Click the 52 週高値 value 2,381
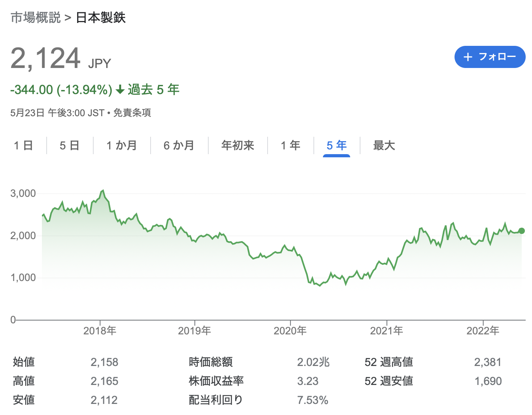Viewport: 532px width, 415px height. tap(488, 362)
